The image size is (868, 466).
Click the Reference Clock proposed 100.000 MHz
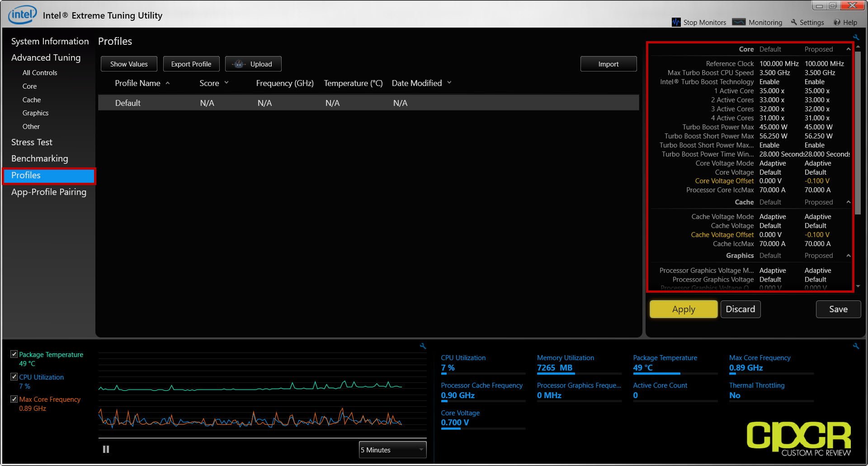click(x=824, y=64)
